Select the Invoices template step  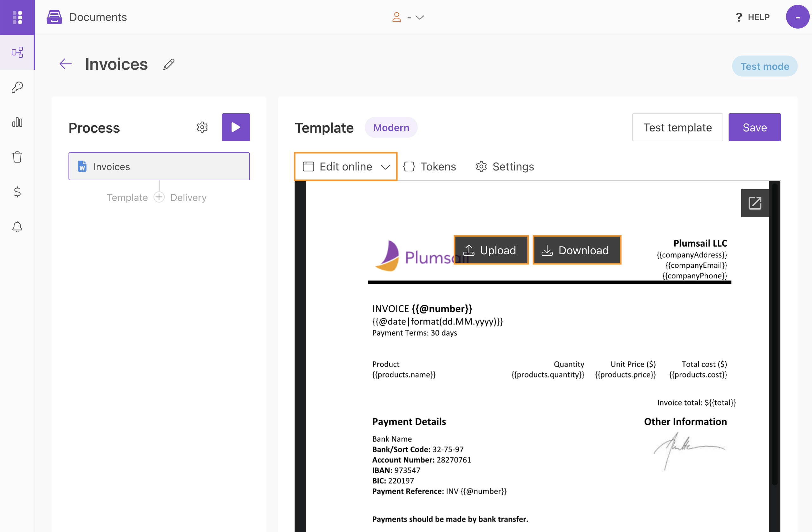click(159, 167)
